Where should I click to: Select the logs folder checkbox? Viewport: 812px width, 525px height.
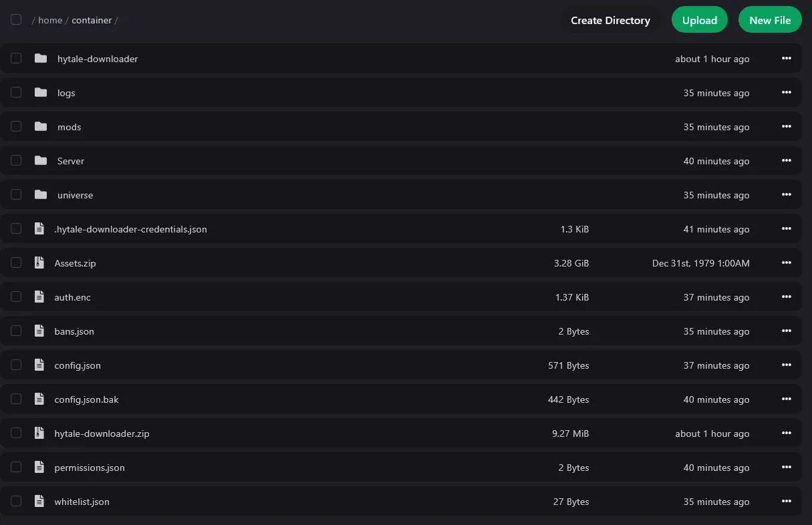tap(16, 93)
